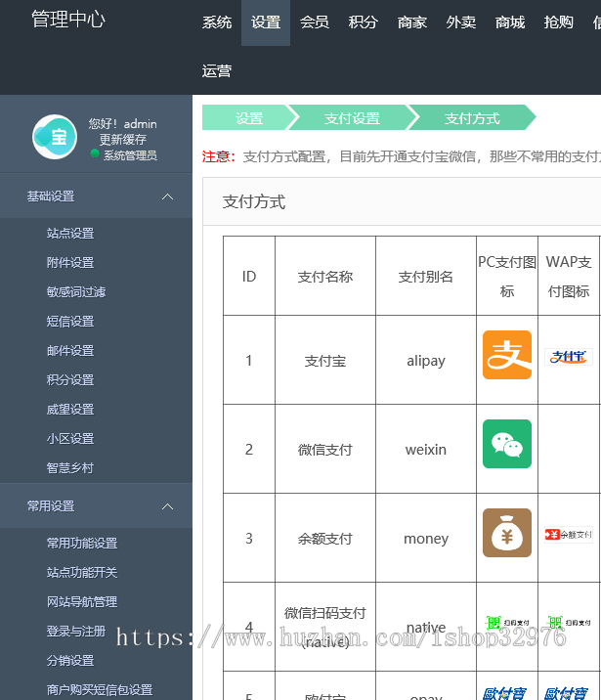Click the 基础设置 section header label
The image size is (601, 700).
tap(51, 197)
